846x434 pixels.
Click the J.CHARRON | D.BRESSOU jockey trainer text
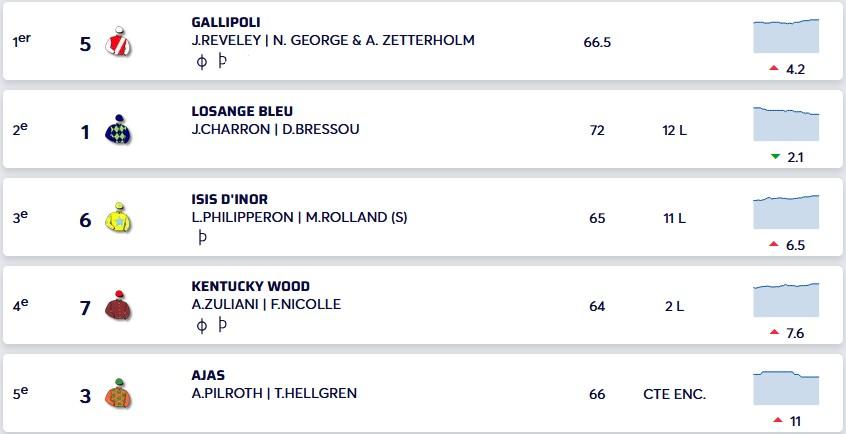(x=275, y=129)
